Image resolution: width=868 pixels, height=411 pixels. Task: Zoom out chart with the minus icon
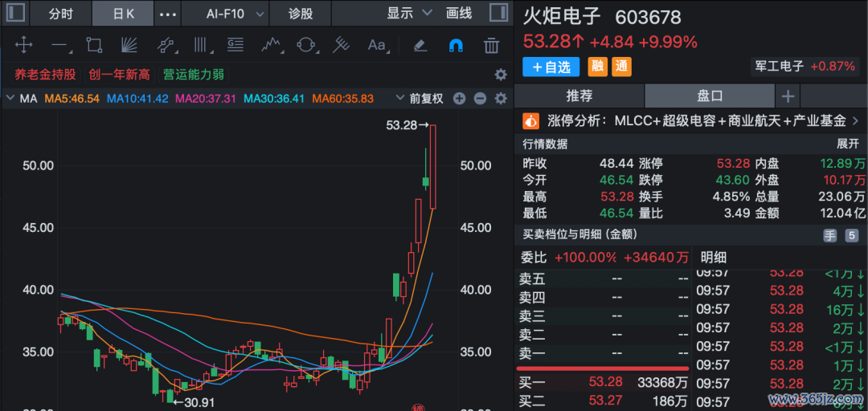point(480,99)
